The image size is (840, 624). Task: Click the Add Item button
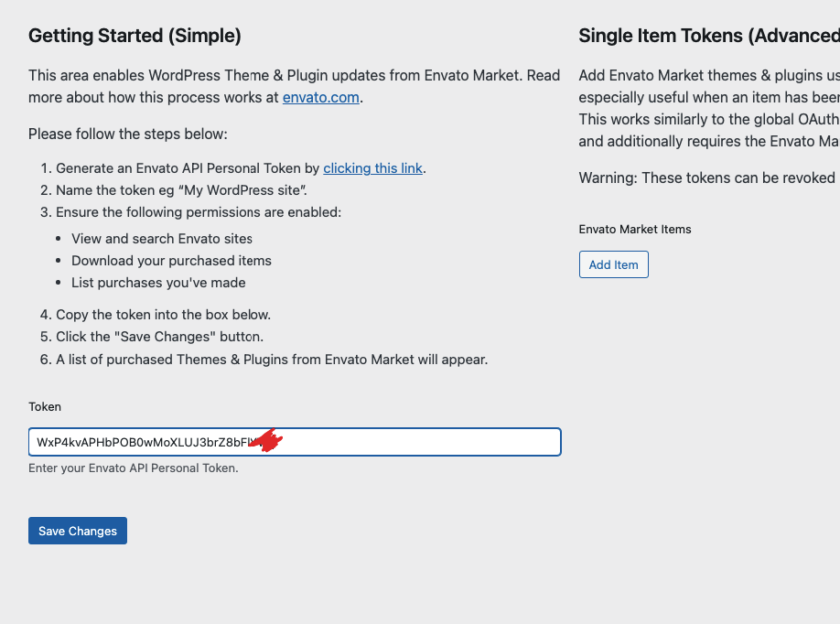click(x=613, y=264)
